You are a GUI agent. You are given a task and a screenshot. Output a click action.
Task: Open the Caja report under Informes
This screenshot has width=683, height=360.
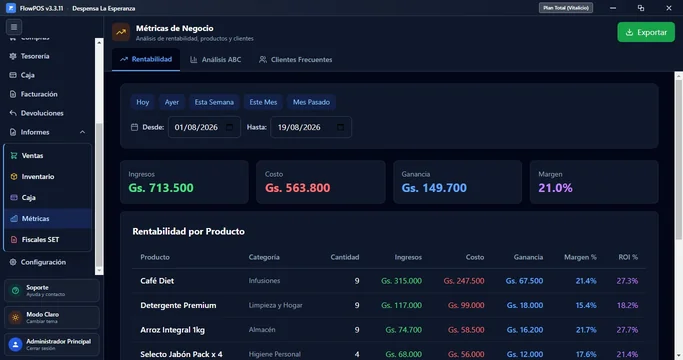[48, 197]
